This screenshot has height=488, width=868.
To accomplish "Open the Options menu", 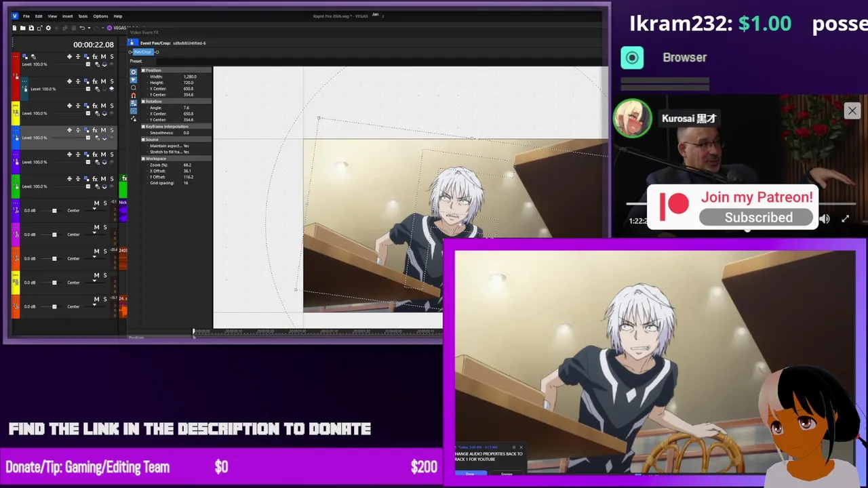I will (x=100, y=16).
